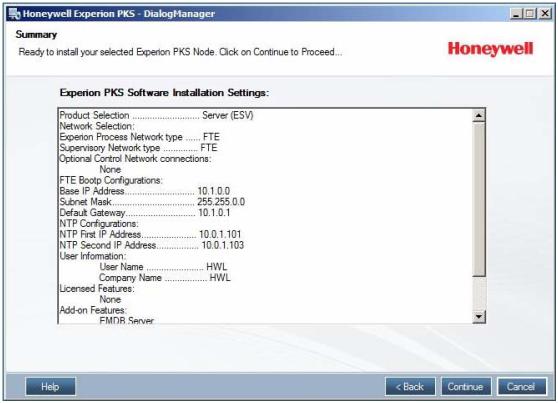Screen dimensions: 558x403
Task: Select the 'Licensed Features:' line
Action: (x=97, y=288)
